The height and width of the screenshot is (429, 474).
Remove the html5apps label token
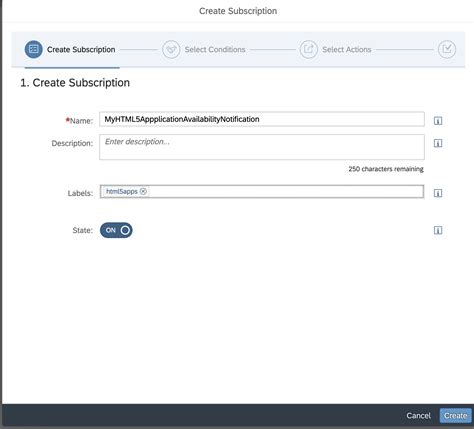[x=143, y=191]
